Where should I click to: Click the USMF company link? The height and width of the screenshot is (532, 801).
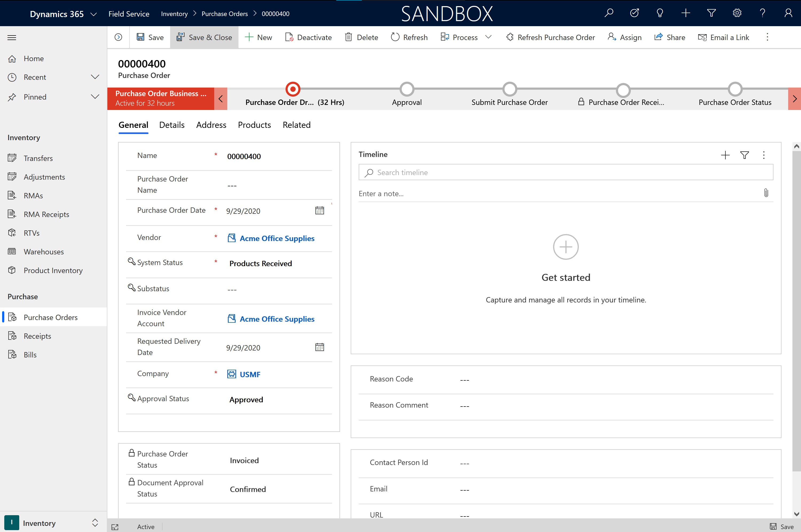(250, 374)
